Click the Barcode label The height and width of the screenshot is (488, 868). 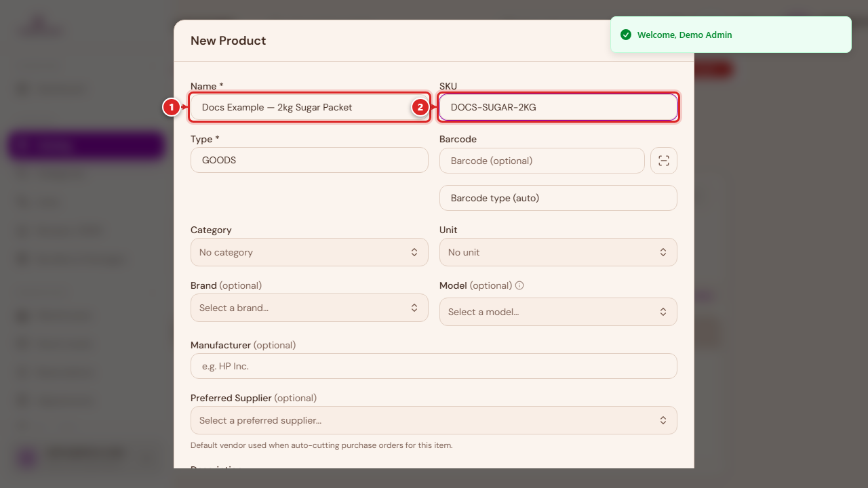(x=458, y=139)
